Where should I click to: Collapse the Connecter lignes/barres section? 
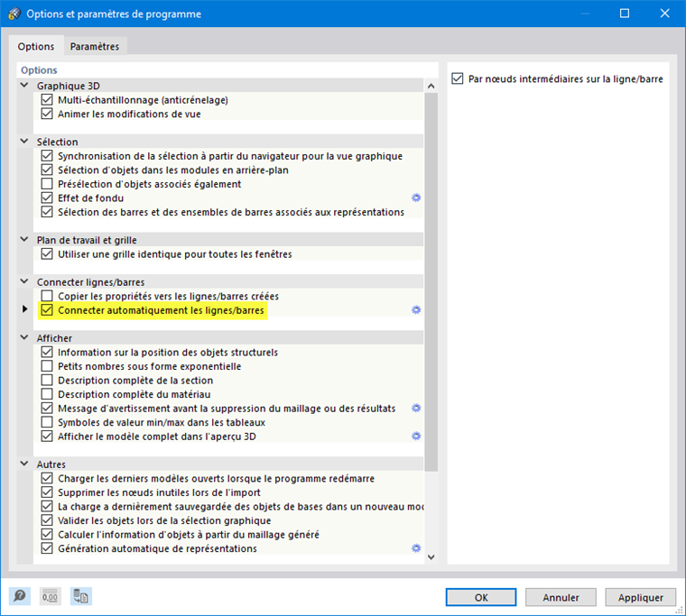24,281
